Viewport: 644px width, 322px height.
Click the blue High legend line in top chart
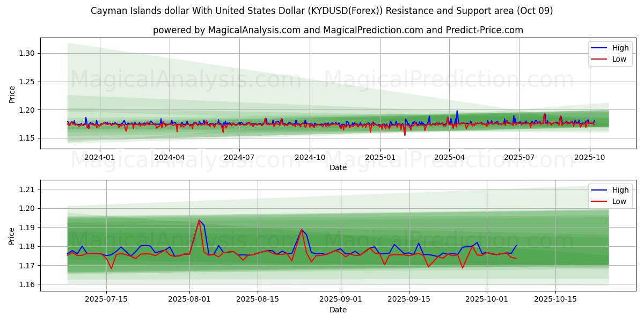pos(599,48)
